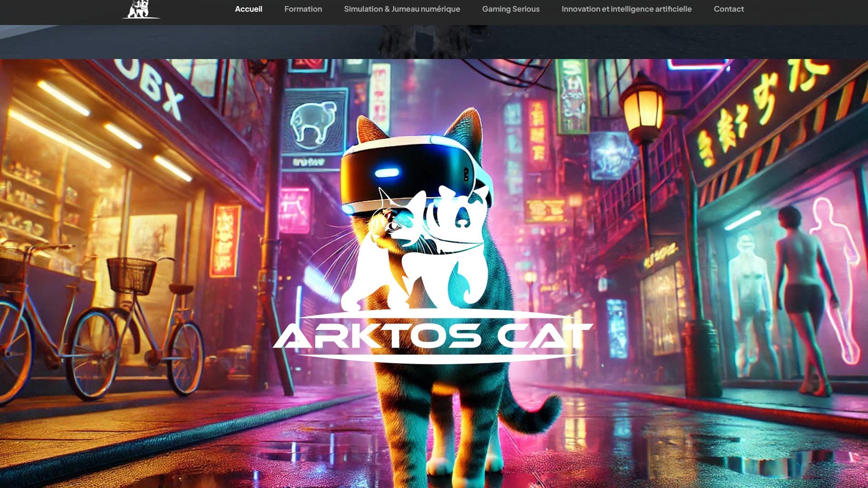Image resolution: width=868 pixels, height=488 pixels.
Task: Click the neon dog sign
Action: tap(313, 122)
